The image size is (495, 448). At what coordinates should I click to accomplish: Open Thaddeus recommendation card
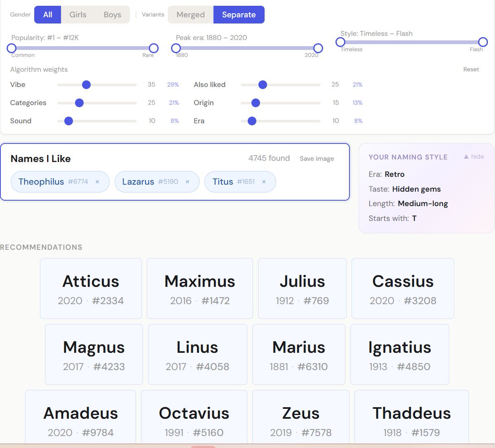412,417
